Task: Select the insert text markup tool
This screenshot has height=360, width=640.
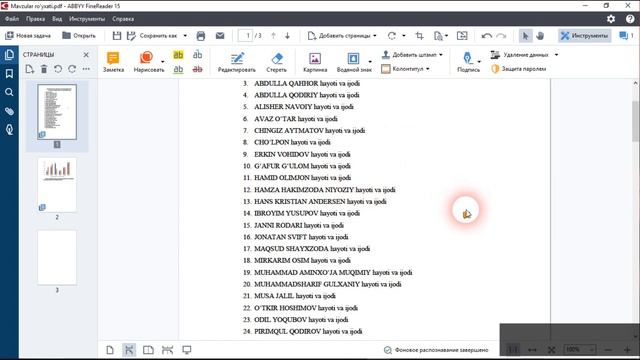Action: [x=198, y=54]
